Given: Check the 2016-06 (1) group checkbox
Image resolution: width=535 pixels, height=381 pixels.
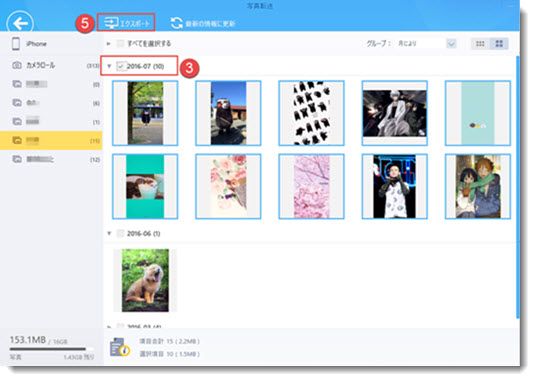Looking at the screenshot, I should pyautogui.click(x=120, y=233).
